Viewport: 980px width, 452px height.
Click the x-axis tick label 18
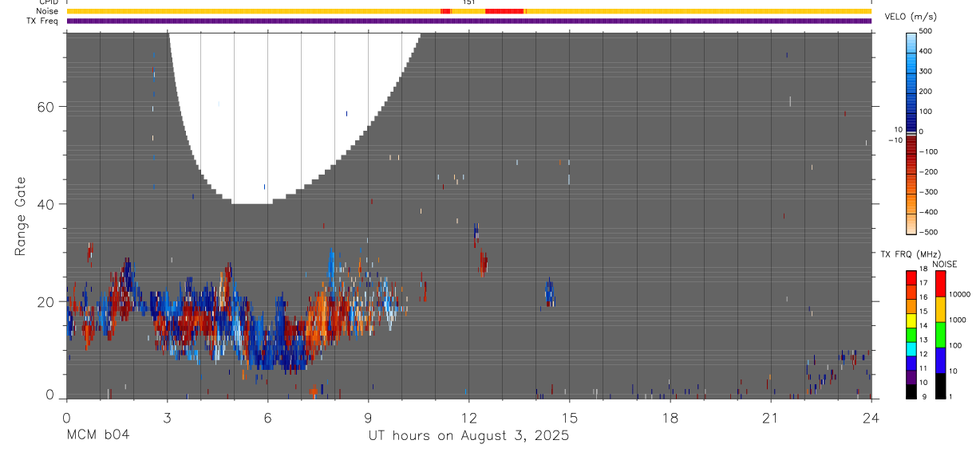pyautogui.click(x=670, y=419)
